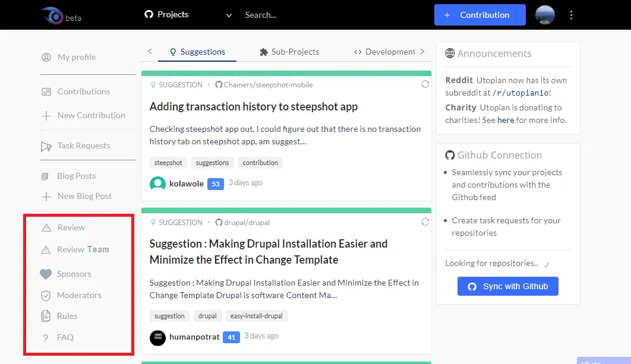Click the left arrow to move tabs back
The height and width of the screenshot is (364, 631).
150,52
